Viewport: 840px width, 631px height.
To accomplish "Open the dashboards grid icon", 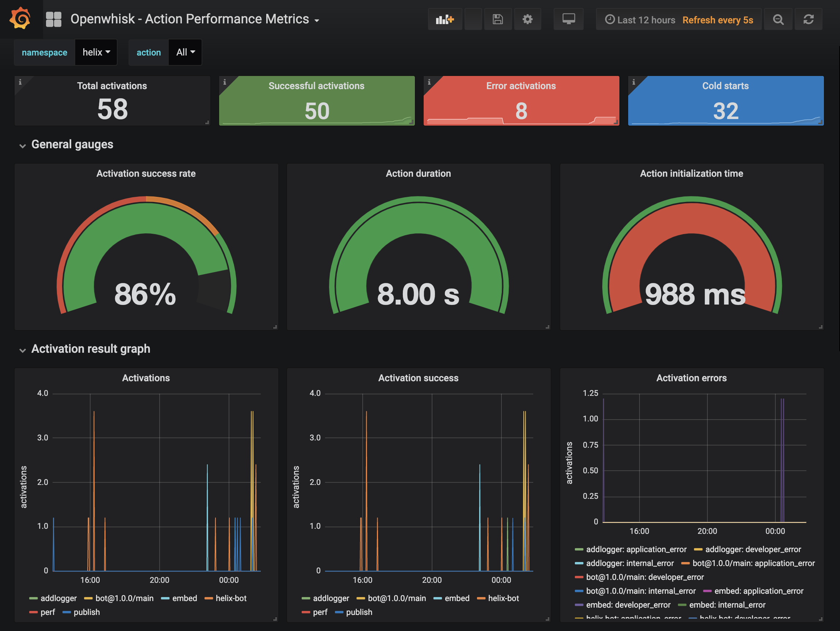I will pos(54,19).
